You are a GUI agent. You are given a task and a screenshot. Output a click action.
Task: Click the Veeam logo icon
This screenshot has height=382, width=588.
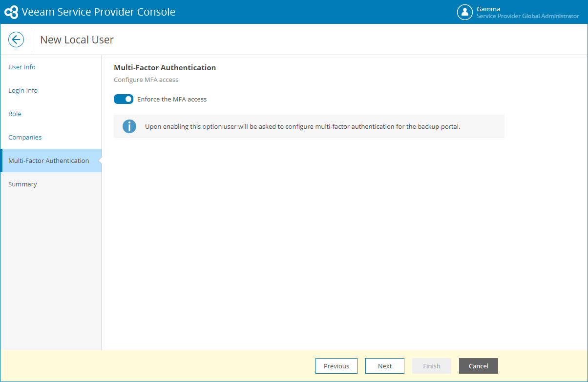coord(11,12)
